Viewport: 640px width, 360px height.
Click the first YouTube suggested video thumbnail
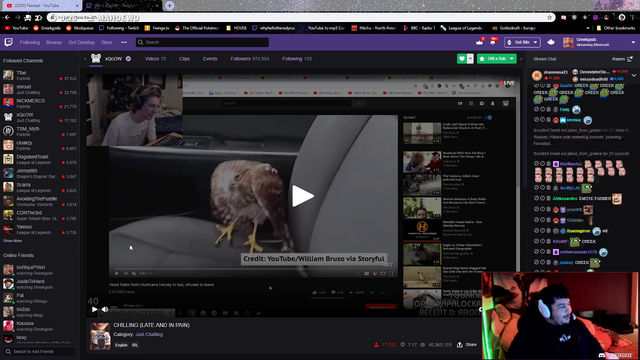pos(422,133)
